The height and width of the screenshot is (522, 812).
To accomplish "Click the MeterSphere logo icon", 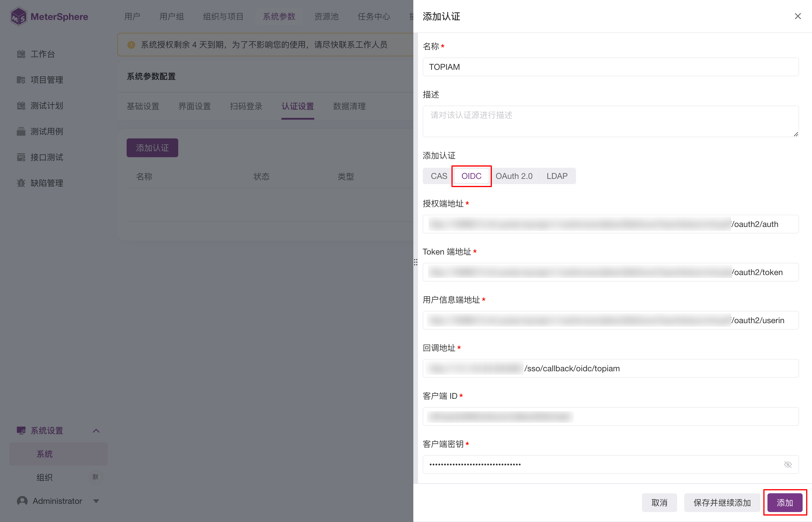I will (x=19, y=16).
